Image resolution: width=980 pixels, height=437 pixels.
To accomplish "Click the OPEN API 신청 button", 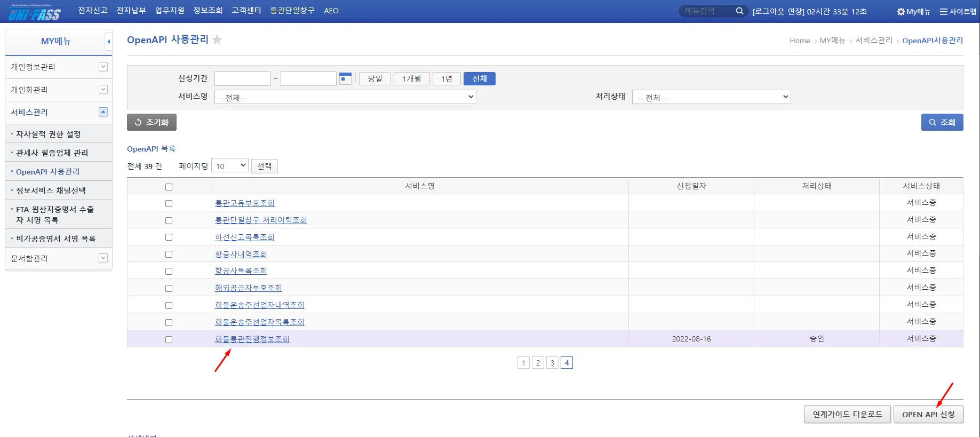I will 929,415.
